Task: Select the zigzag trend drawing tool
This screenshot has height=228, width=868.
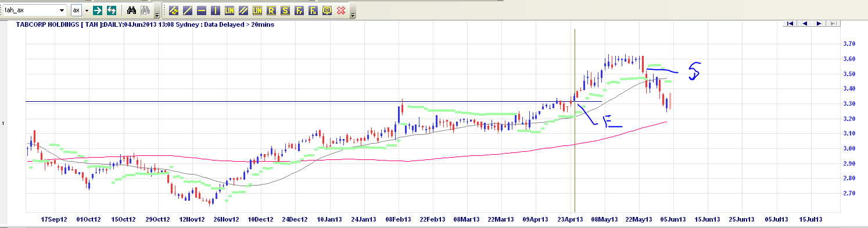Action: tap(173, 10)
